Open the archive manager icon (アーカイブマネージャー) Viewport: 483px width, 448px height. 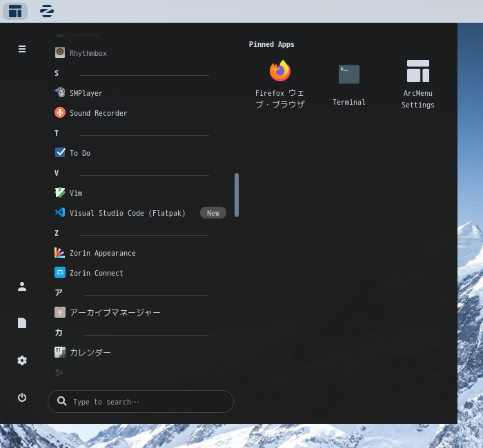coord(60,312)
